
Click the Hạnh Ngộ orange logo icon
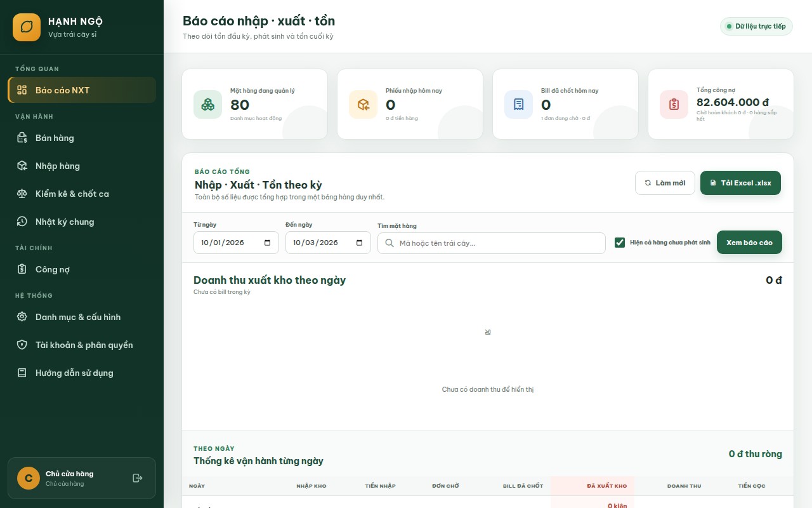coord(27,27)
